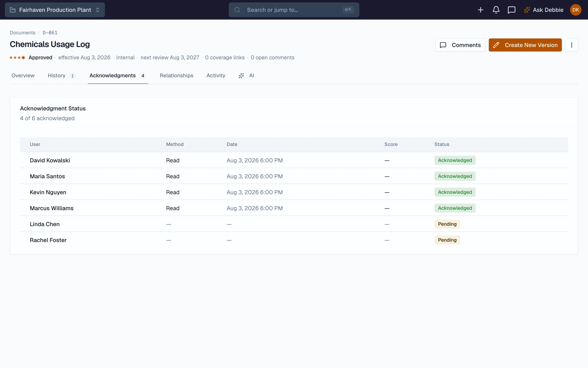
Task: Switch to the Overview tab
Action: 23,75
